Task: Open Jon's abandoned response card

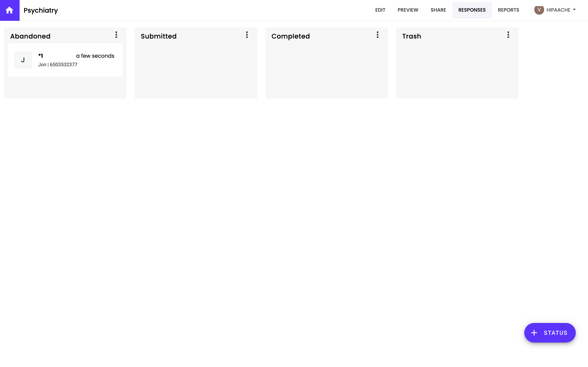Action: pyautogui.click(x=65, y=60)
